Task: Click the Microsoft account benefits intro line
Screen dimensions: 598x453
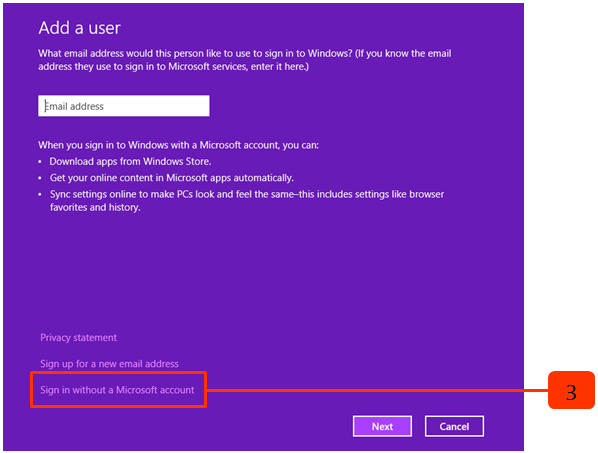Action: click(x=178, y=145)
